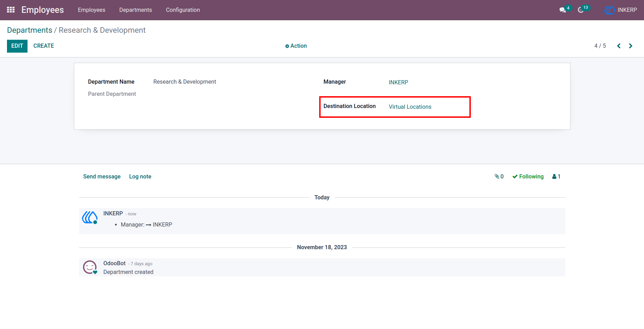
Task: Click the INKERP avatar in the chatter message
Action: [x=90, y=217]
